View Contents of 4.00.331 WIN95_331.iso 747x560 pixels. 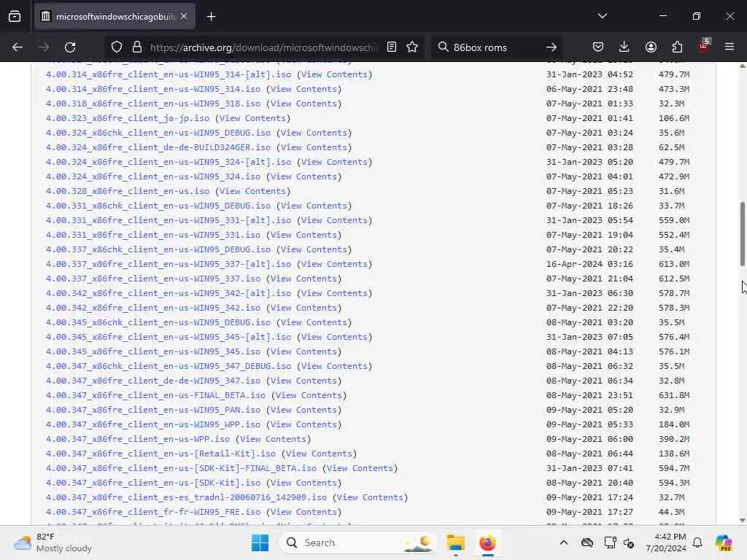pyautogui.click(x=303, y=235)
